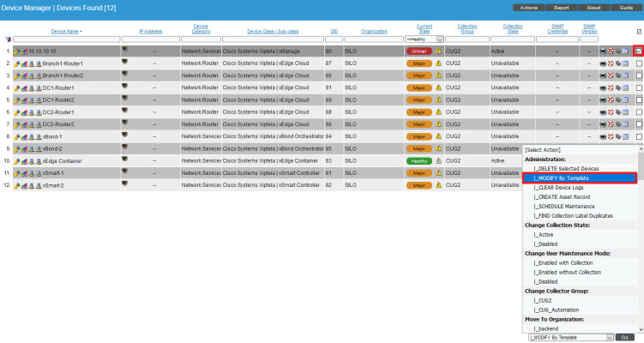Viewport: 644px width, 343px height.
Task: Click the Device Name filter input field
Action: pyautogui.click(x=67, y=39)
